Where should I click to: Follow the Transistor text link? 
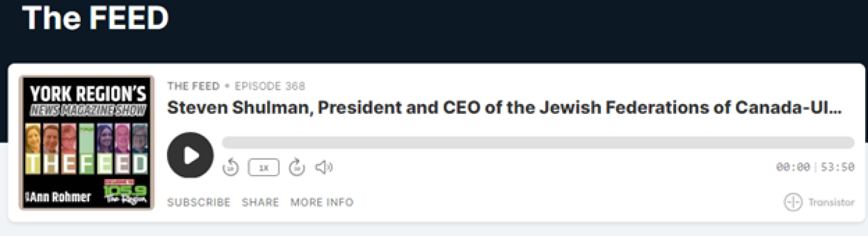[x=832, y=202]
